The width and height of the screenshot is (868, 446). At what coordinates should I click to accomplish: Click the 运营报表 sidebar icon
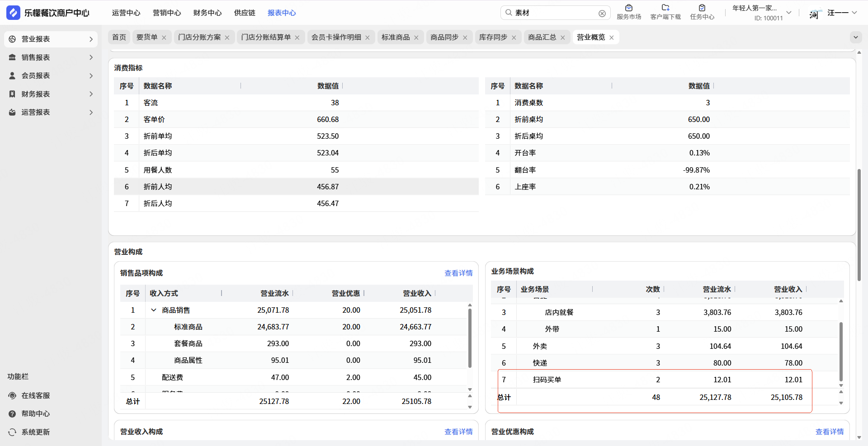[x=12, y=113]
